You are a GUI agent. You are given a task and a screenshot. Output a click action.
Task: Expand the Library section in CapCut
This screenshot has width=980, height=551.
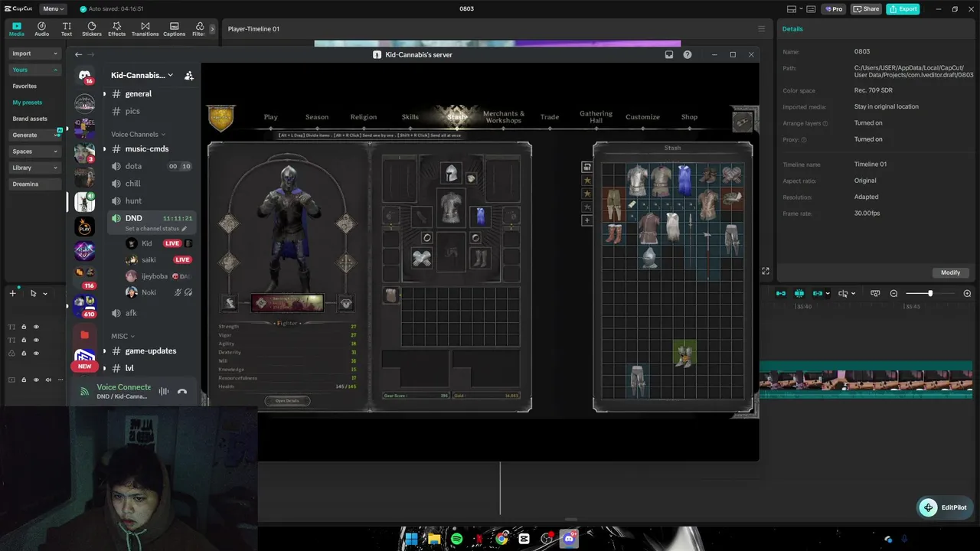point(34,168)
